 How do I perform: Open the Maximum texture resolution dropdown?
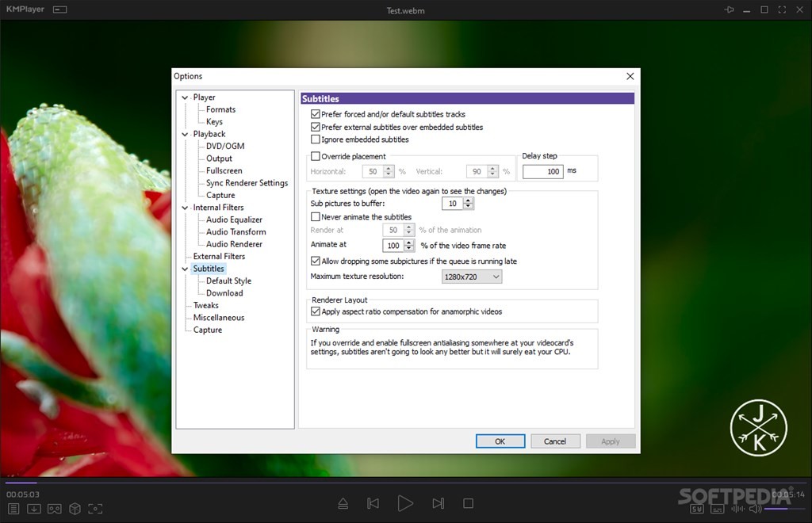(471, 276)
